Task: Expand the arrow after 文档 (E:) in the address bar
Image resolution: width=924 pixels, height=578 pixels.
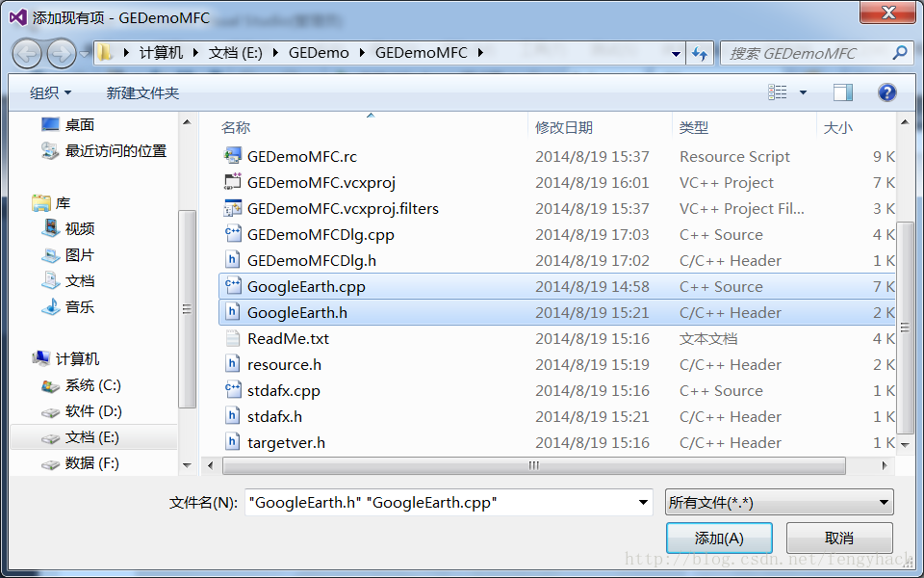Action: click(275, 53)
